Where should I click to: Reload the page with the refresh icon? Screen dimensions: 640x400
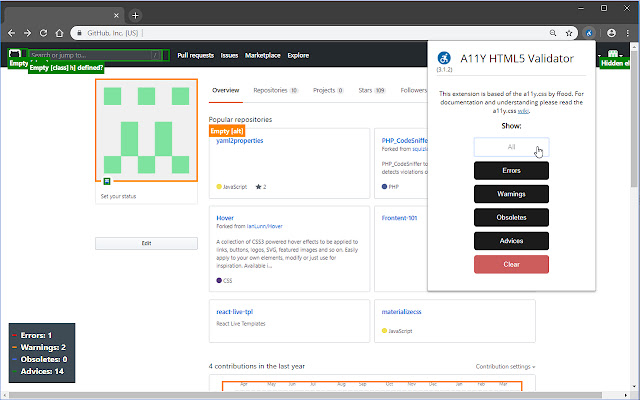tap(43, 33)
